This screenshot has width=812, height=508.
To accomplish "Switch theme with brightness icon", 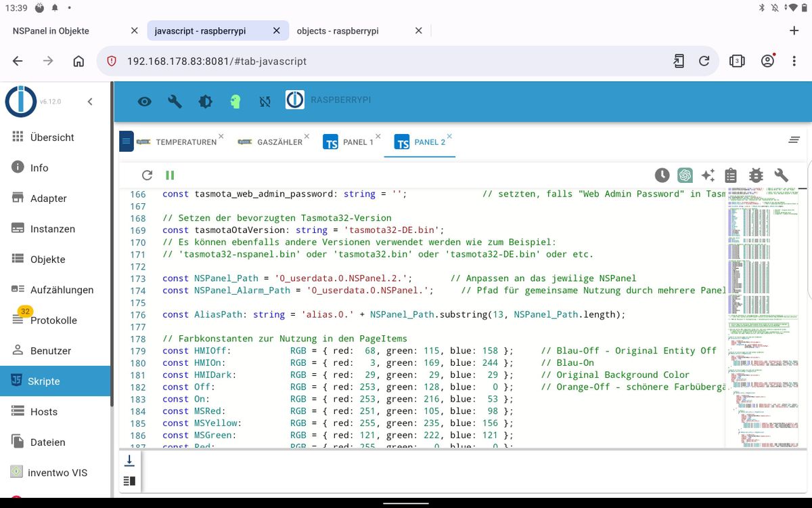I will [x=205, y=102].
